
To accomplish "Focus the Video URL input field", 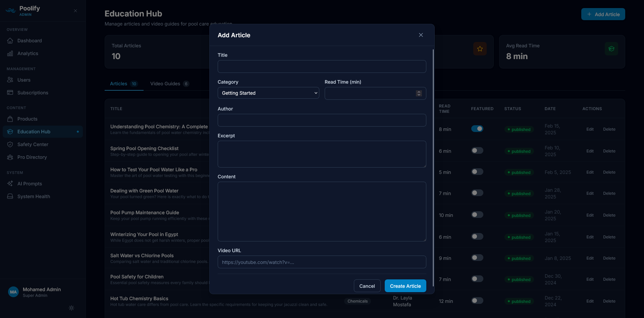I will click(x=322, y=262).
